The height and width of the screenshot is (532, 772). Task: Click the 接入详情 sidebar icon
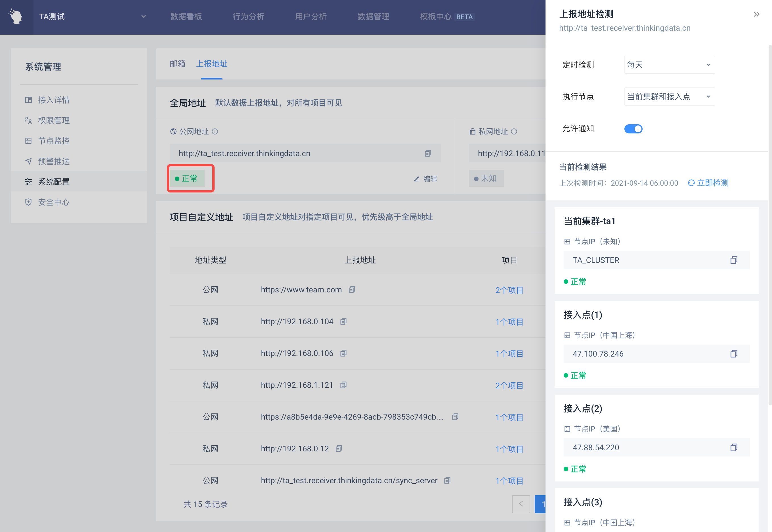pyautogui.click(x=28, y=100)
